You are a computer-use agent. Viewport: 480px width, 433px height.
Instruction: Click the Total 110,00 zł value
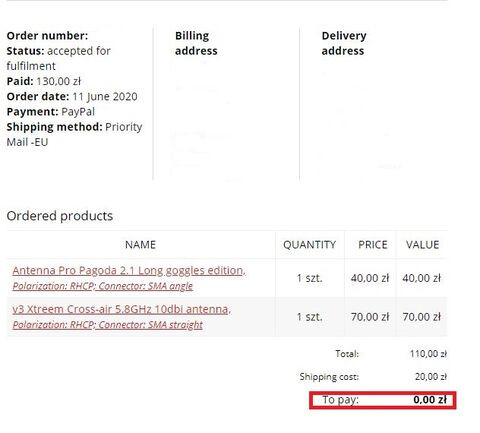coord(428,354)
